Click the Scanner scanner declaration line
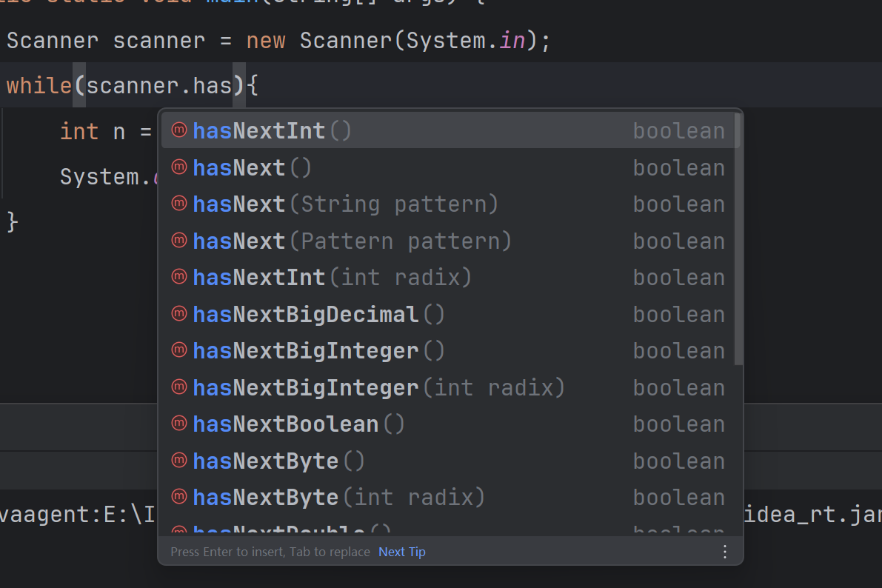 click(x=278, y=41)
